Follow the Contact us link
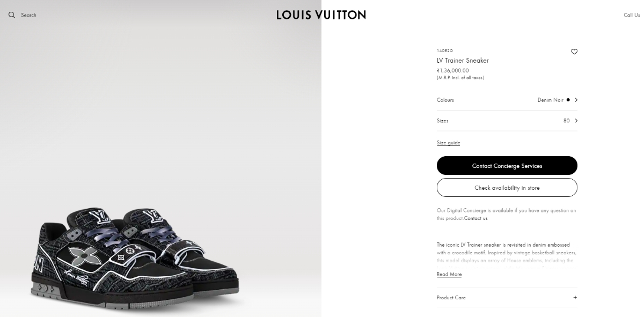This screenshot has height=317, width=644. [x=475, y=218]
